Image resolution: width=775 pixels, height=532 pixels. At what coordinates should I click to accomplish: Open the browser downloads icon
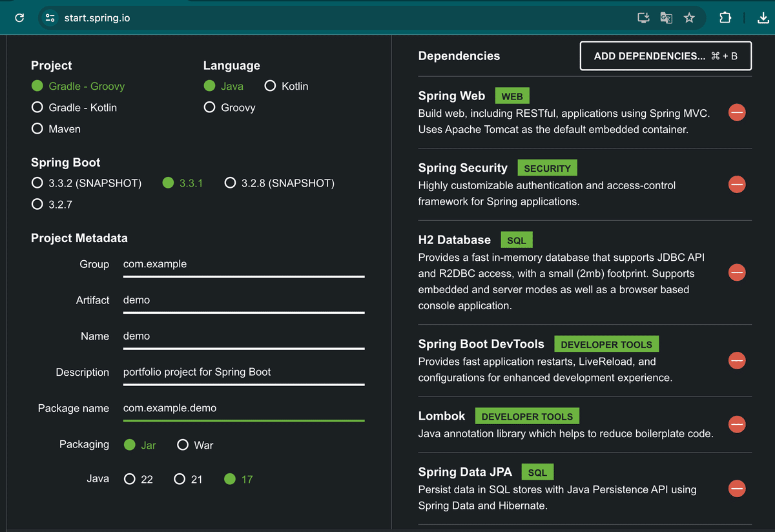(x=763, y=18)
